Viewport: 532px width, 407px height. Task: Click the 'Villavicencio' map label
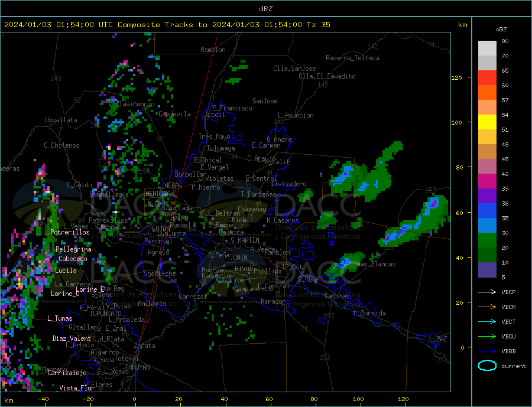click(x=131, y=104)
